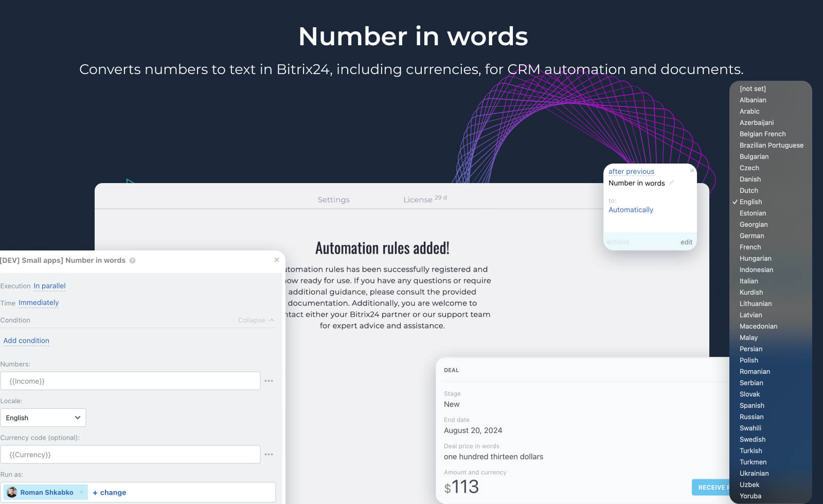Open the Locale dropdown showing English

[43, 418]
